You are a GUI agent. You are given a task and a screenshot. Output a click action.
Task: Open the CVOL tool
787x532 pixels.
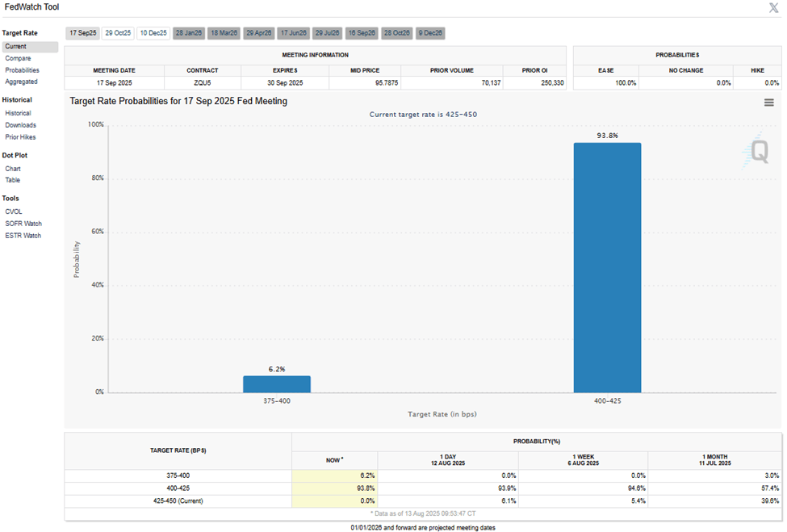[x=14, y=212]
